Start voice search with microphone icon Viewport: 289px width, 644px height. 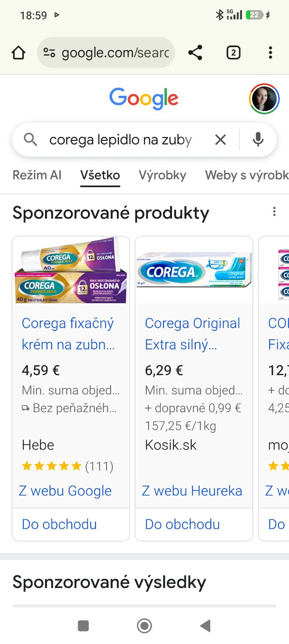coord(258,140)
